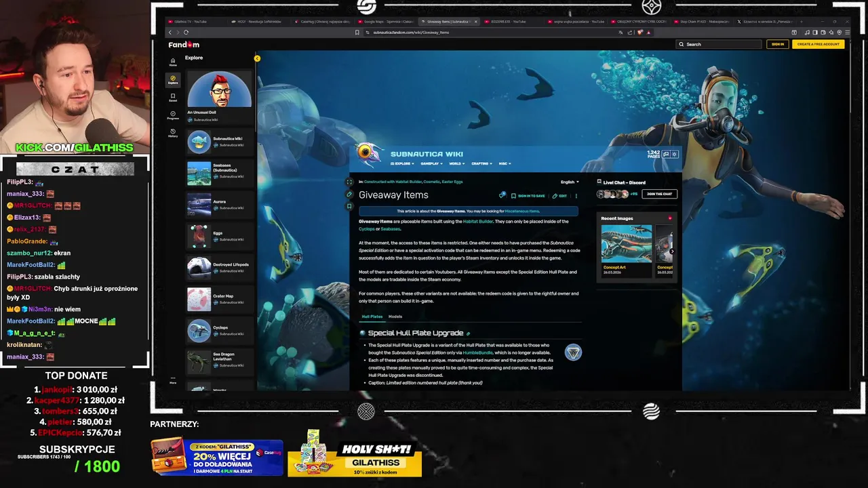Switch to the Models tab
868x488 pixels.
(x=395, y=317)
